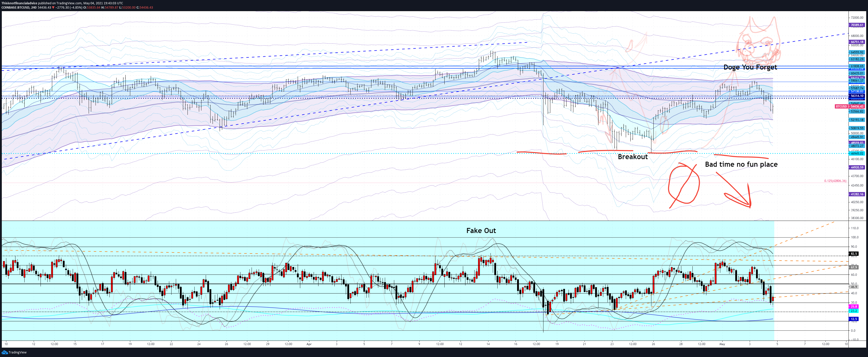Select the Doge You Forget annotation
This screenshot has width=868, height=357.
point(750,67)
